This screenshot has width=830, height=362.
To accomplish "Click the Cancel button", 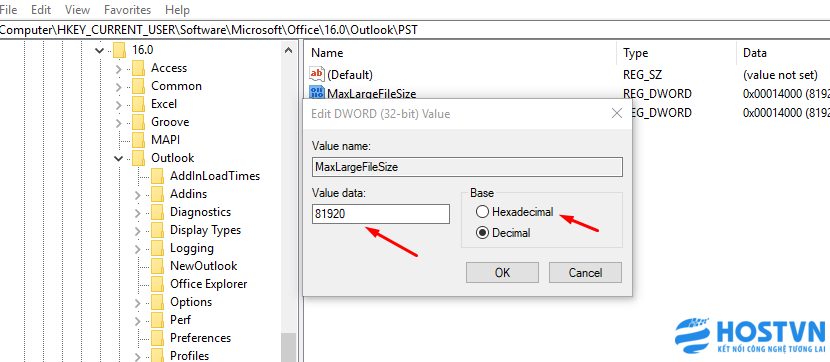I will (x=585, y=273).
